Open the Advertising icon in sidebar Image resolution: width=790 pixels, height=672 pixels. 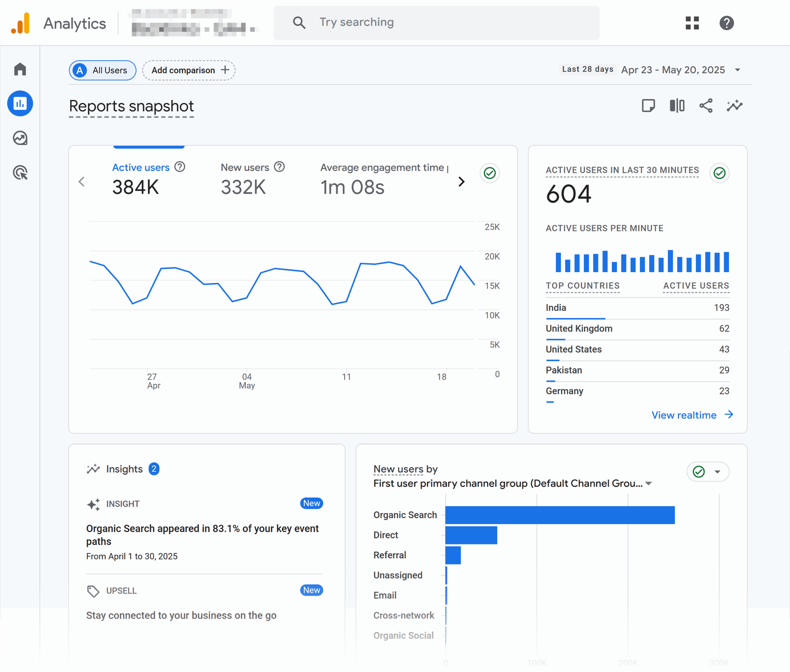point(20,172)
